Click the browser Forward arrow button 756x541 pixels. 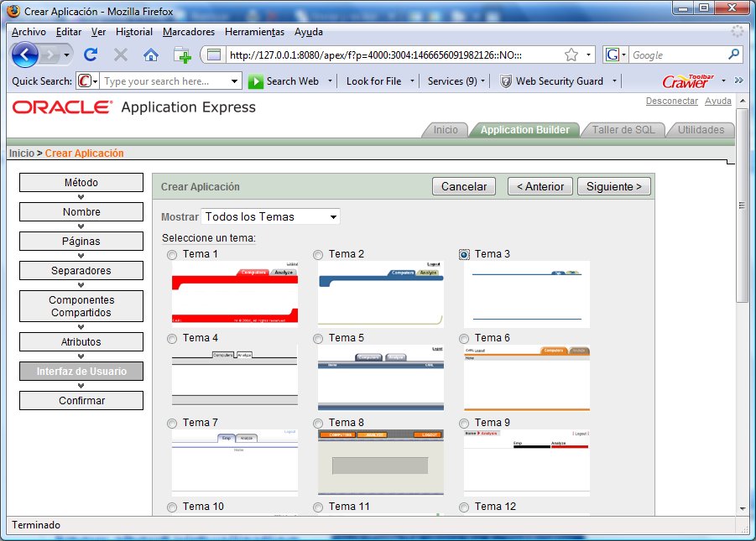tap(50, 55)
